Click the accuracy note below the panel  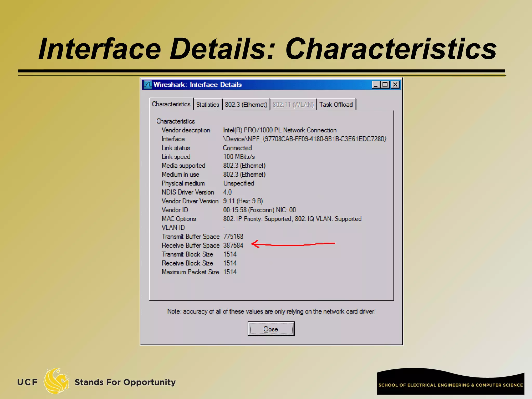(x=271, y=311)
